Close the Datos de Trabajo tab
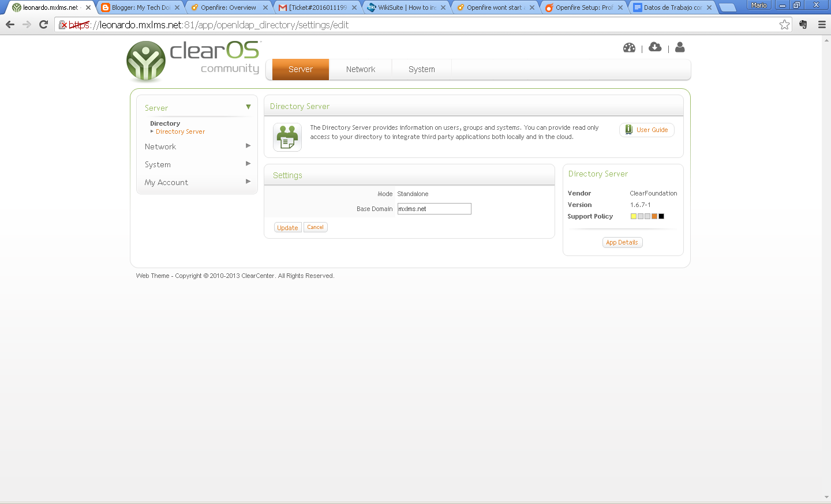 point(709,7)
